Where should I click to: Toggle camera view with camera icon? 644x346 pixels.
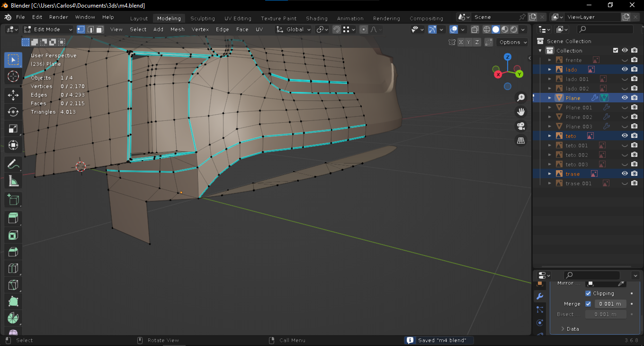click(521, 126)
